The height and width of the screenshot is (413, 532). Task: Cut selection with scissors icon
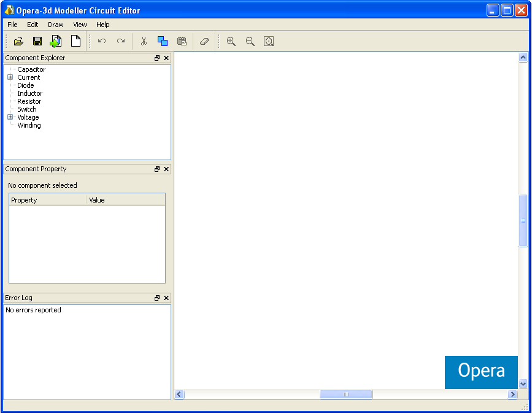coord(144,41)
